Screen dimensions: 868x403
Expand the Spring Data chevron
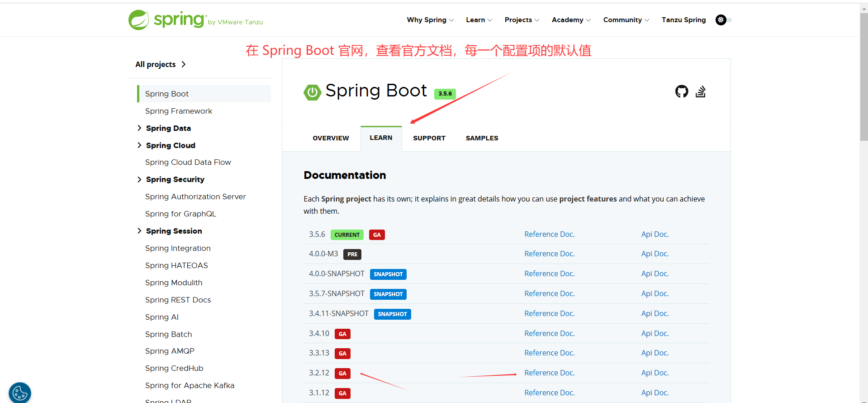(139, 128)
